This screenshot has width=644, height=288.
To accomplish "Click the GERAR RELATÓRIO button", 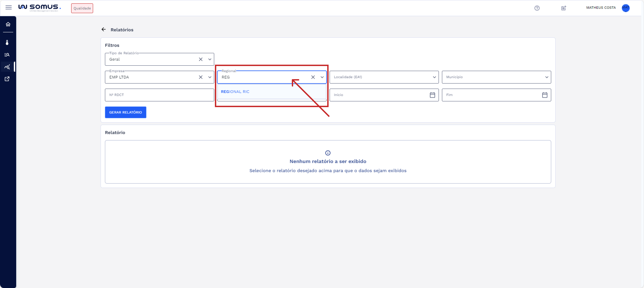I will pyautogui.click(x=125, y=112).
